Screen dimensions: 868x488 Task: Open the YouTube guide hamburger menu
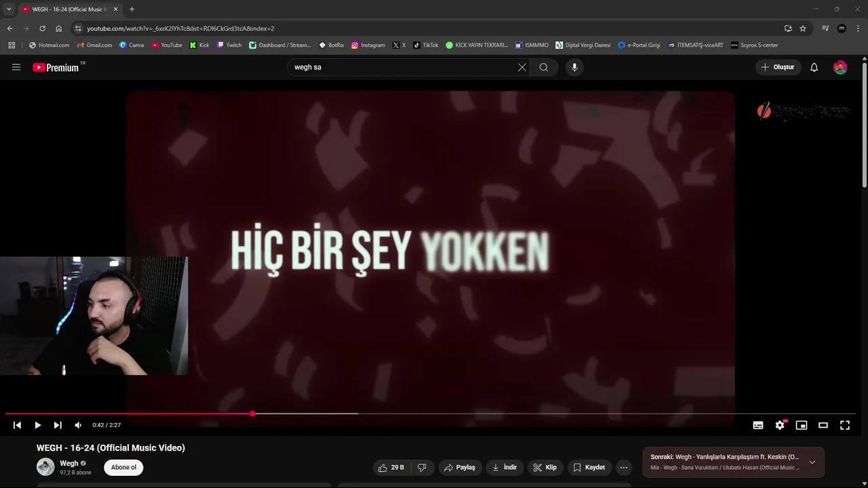click(16, 67)
